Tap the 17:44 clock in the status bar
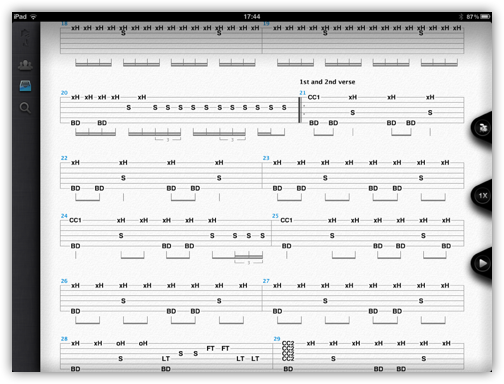504x384 pixels. [x=252, y=16]
